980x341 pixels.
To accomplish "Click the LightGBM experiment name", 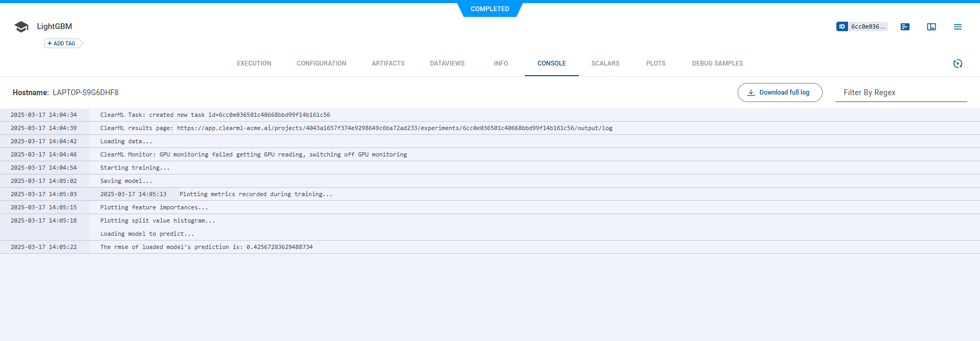I will (54, 26).
